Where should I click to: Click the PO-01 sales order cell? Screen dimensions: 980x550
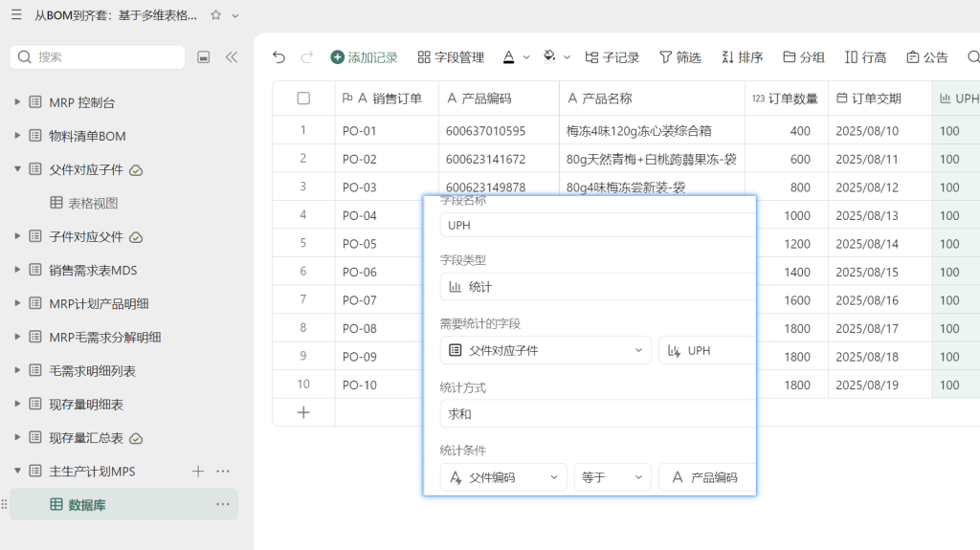387,131
